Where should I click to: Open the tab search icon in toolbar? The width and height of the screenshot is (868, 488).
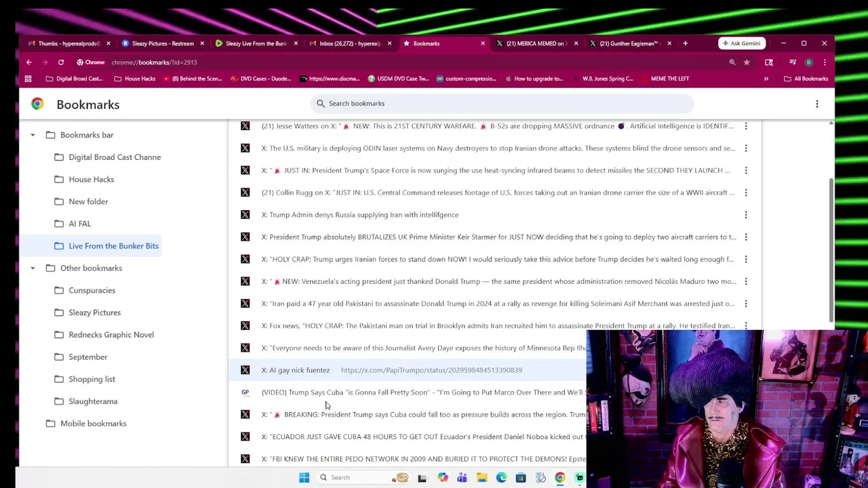click(769, 62)
